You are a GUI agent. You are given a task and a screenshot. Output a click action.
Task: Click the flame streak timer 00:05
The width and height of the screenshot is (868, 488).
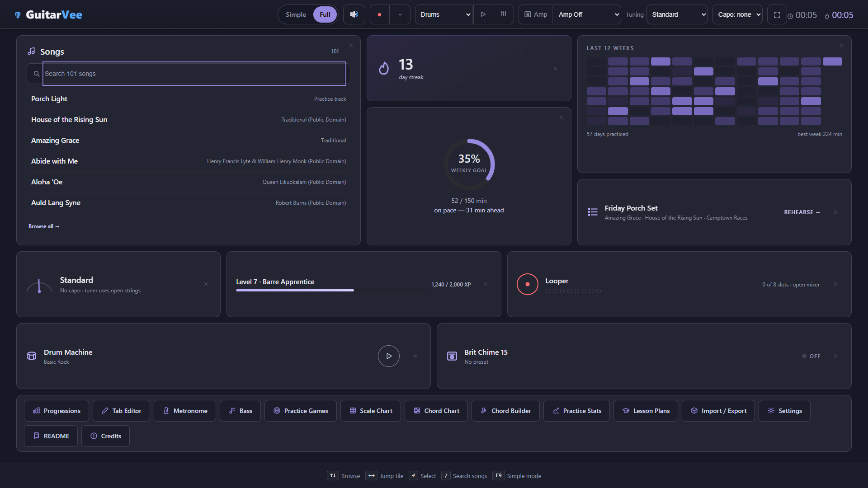839,15
